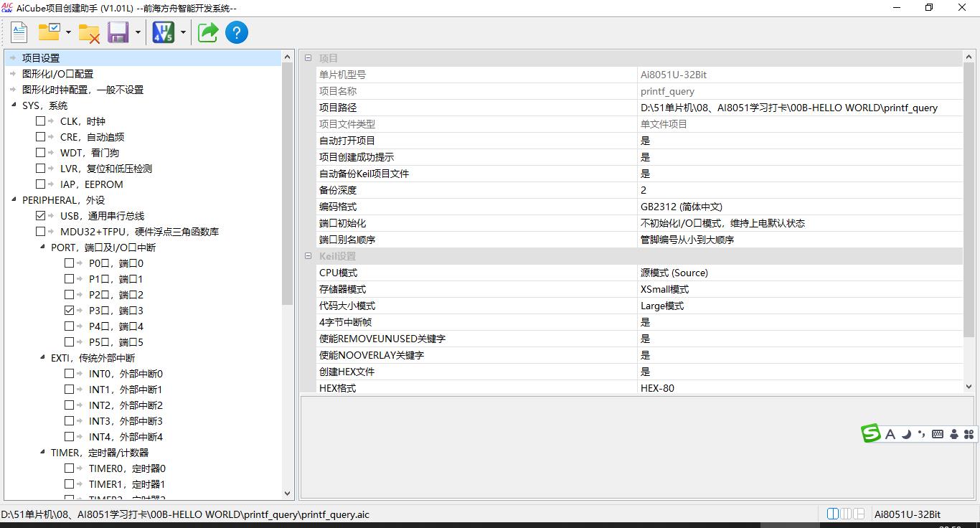Save the project with the floppy disk icon
Image resolution: width=980 pixels, height=528 pixels.
pyautogui.click(x=118, y=32)
